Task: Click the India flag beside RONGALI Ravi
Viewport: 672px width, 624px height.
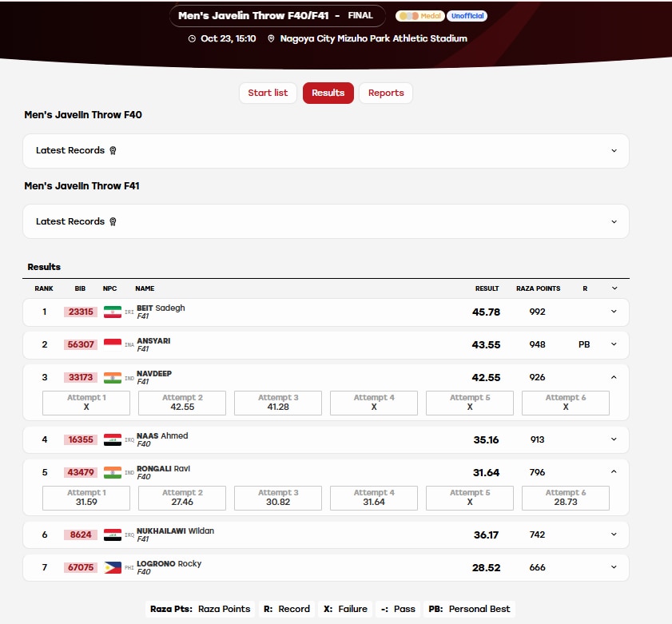Action: [x=113, y=472]
